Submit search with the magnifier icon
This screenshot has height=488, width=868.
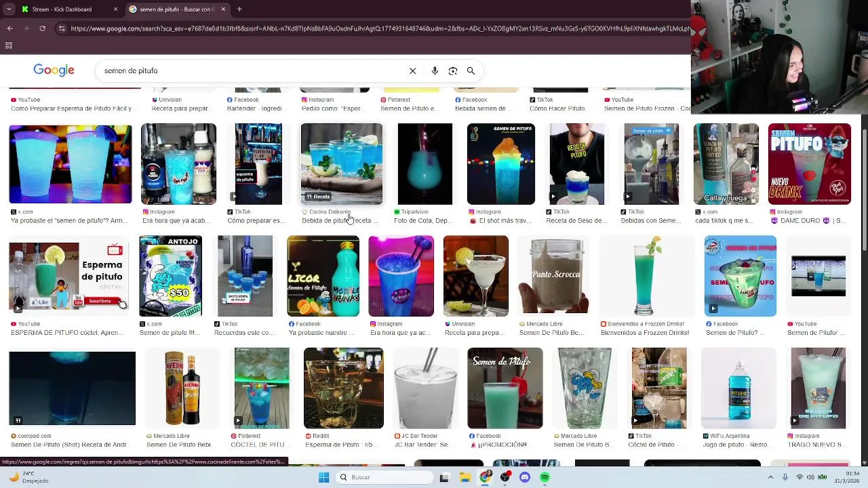(471, 70)
